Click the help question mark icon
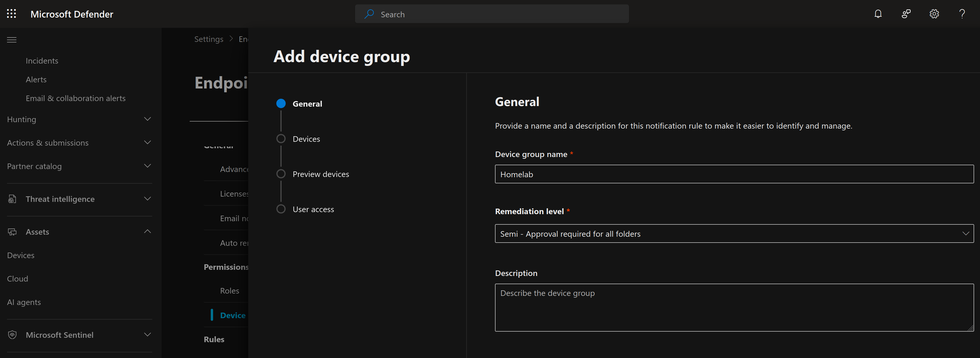The image size is (980, 358). pos(962,14)
